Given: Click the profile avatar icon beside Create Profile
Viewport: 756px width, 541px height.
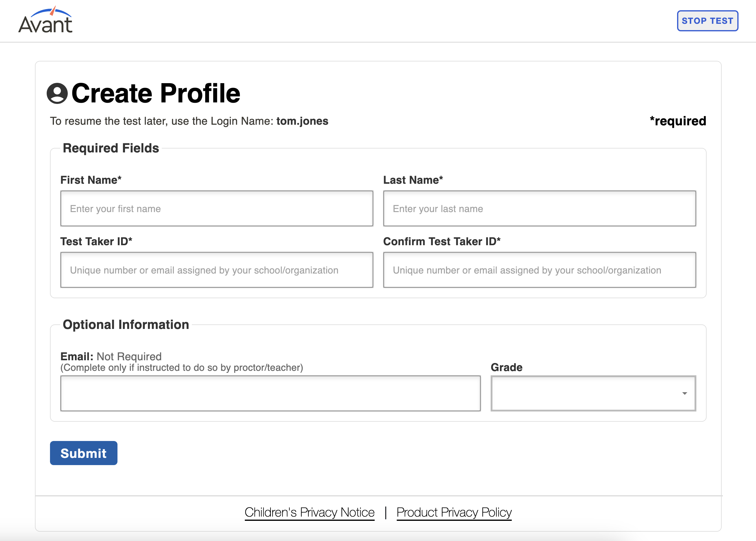Looking at the screenshot, I should tap(57, 93).
